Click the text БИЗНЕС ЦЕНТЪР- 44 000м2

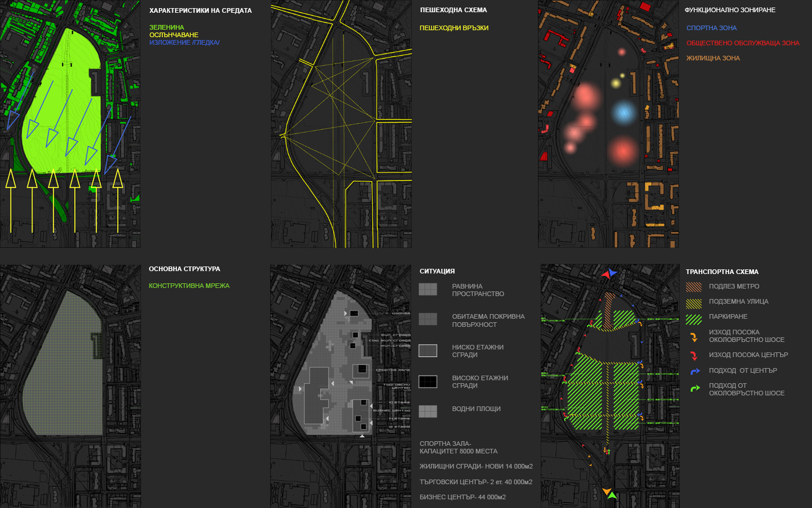point(463,497)
